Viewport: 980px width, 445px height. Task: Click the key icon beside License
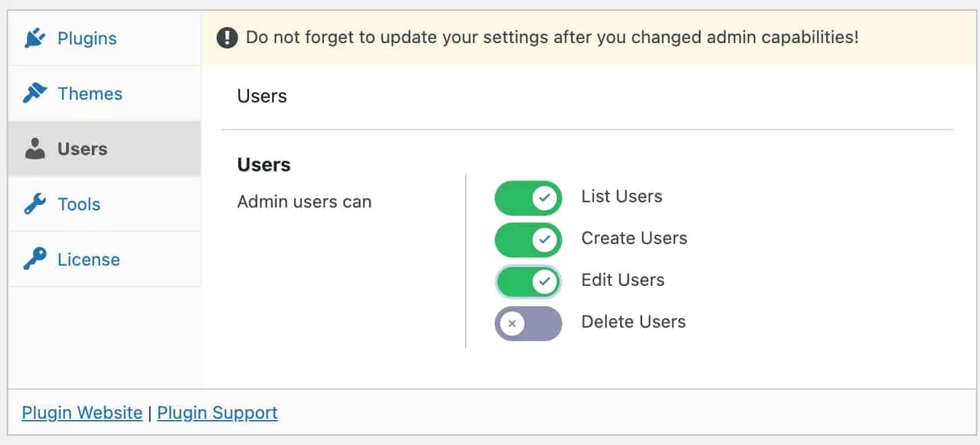pos(34,260)
